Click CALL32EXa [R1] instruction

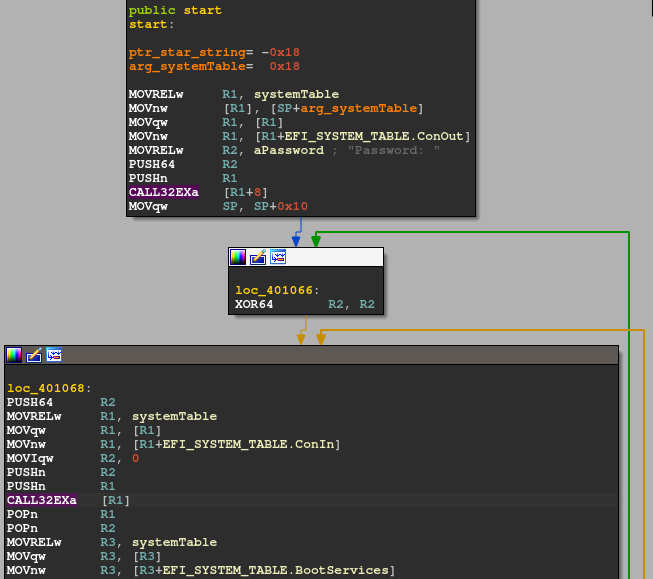coord(68,500)
